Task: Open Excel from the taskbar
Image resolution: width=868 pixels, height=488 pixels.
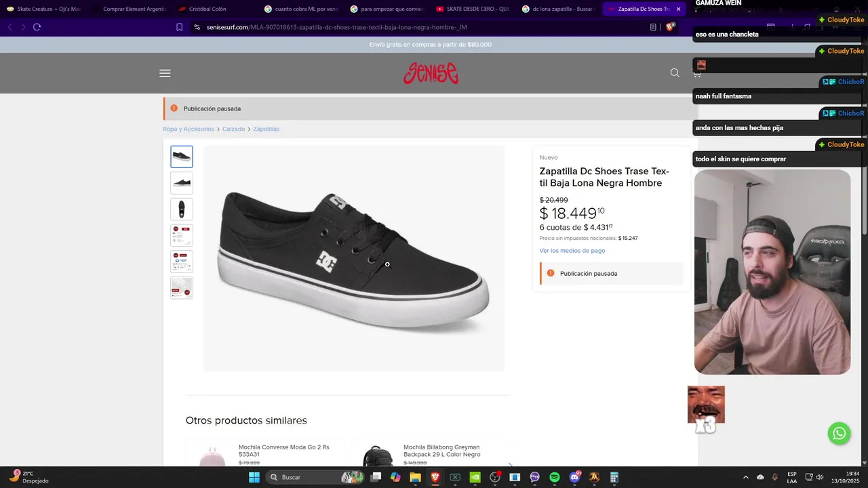Action: coord(455,477)
